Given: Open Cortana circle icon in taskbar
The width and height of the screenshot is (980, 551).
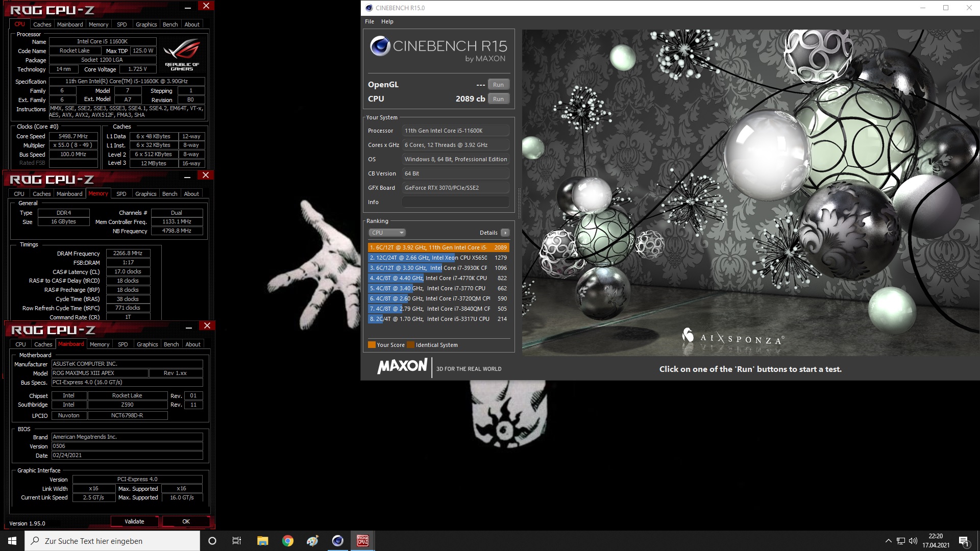Looking at the screenshot, I should (x=212, y=541).
